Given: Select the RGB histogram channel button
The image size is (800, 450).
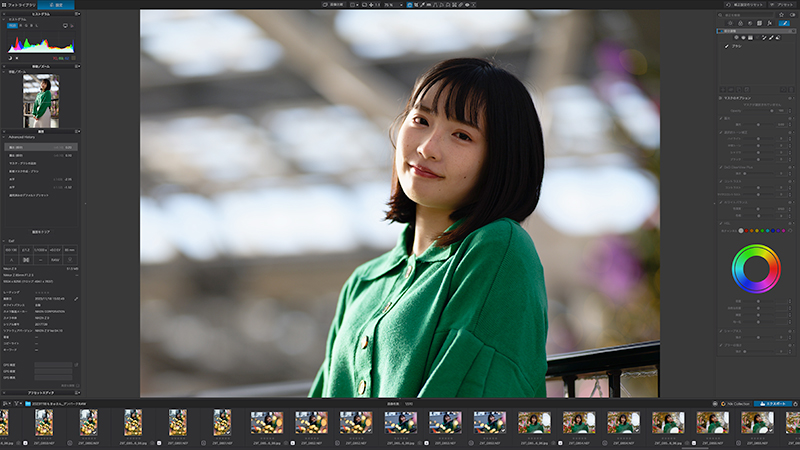Looking at the screenshot, I should tap(12, 26).
